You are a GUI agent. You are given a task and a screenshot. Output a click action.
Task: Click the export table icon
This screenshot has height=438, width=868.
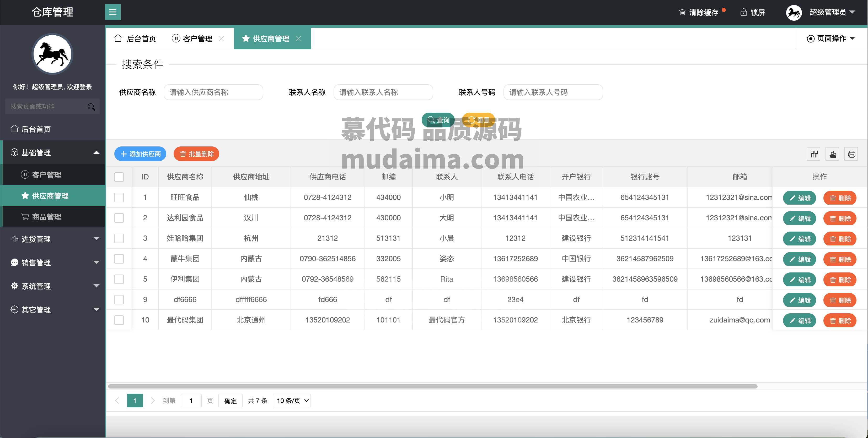tap(833, 154)
